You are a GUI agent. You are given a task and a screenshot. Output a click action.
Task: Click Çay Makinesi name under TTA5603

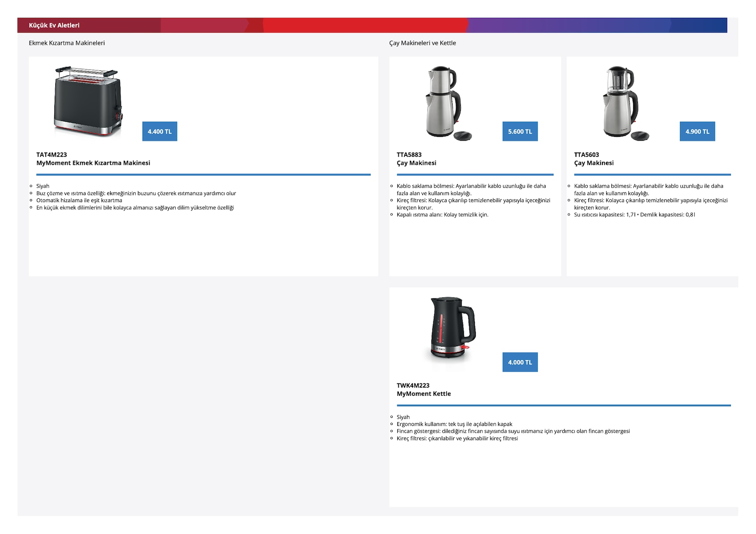click(x=594, y=163)
